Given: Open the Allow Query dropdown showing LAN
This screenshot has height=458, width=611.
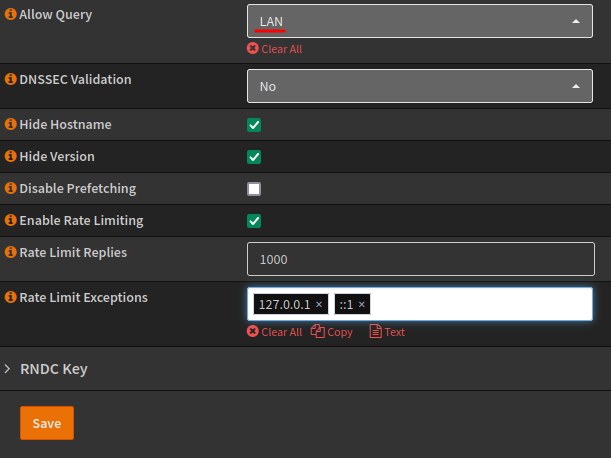Looking at the screenshot, I should pyautogui.click(x=420, y=21).
